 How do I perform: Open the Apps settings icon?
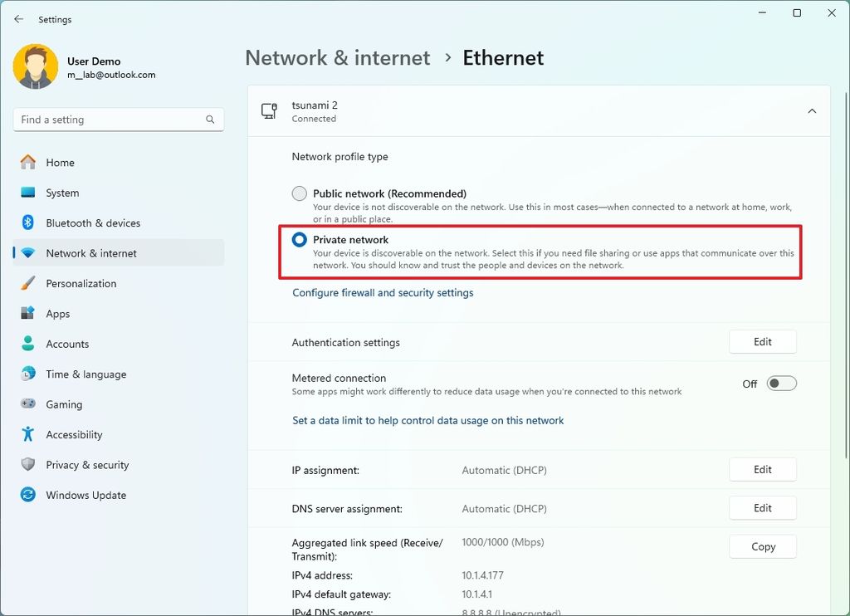[x=29, y=313]
